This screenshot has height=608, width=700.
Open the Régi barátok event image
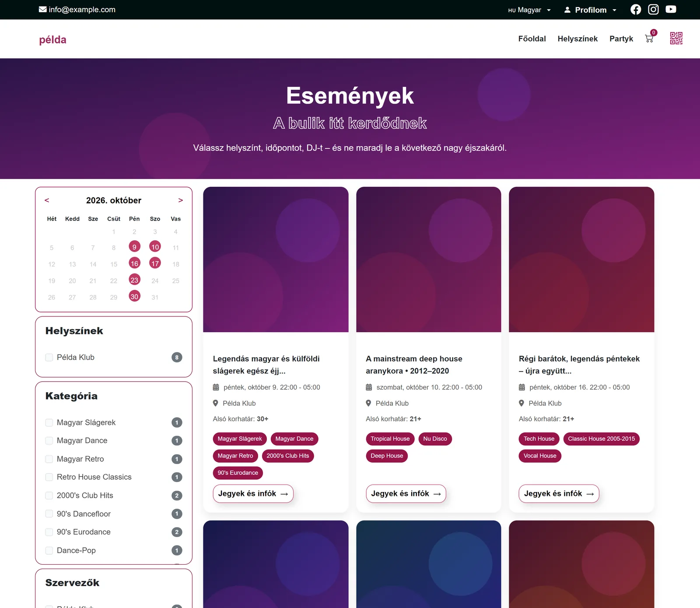pyautogui.click(x=581, y=260)
